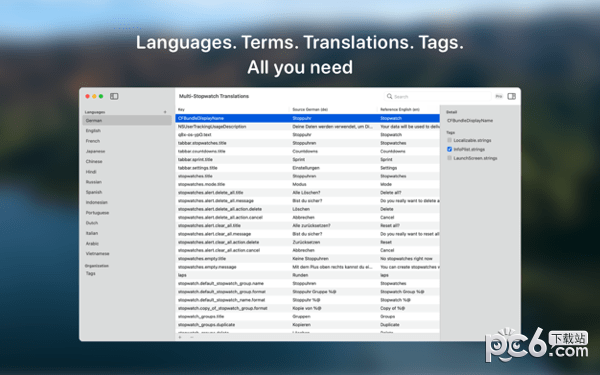Select the NSUserTrackingUsageDescription row

click(308, 127)
